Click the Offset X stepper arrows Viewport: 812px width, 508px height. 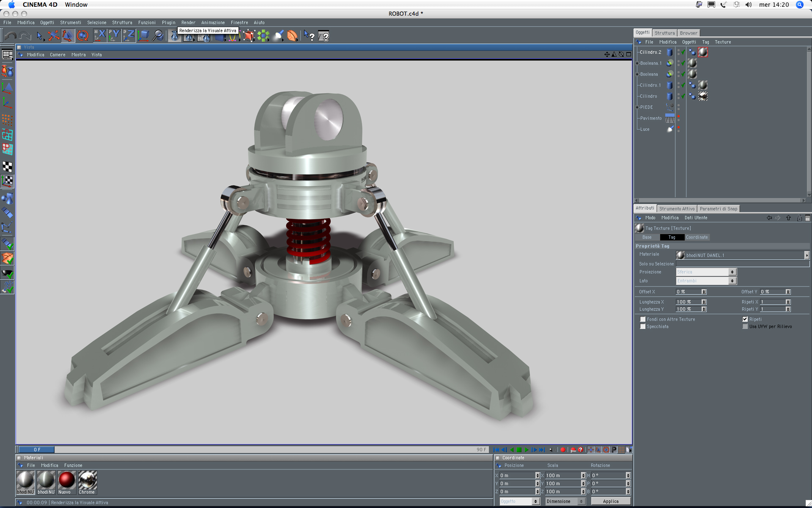pyautogui.click(x=704, y=292)
